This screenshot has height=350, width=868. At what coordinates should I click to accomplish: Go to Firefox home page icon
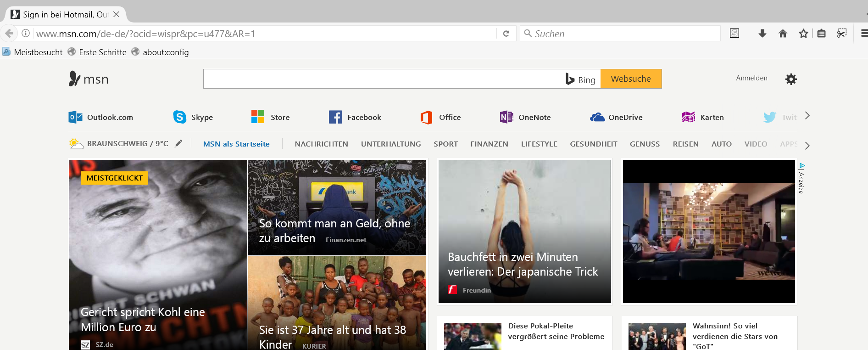pyautogui.click(x=783, y=34)
